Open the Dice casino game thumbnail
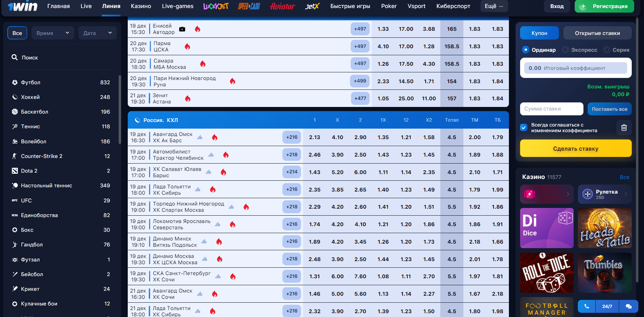Screen dimensions: 644x317 (x=547, y=228)
